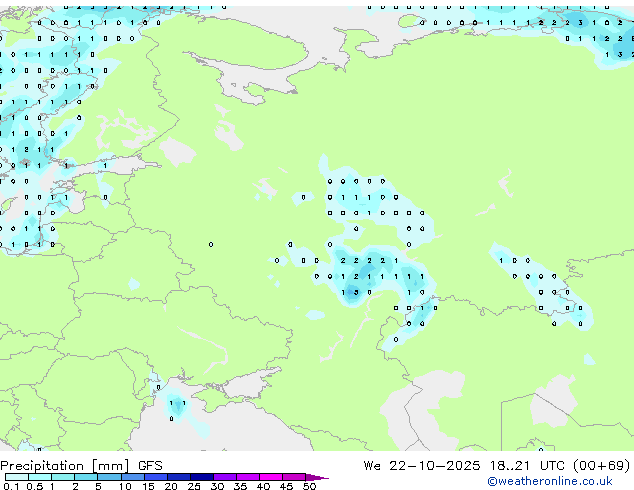
Task: Click the 1–2 mm legend swatch
Action: pyautogui.click(x=63, y=477)
